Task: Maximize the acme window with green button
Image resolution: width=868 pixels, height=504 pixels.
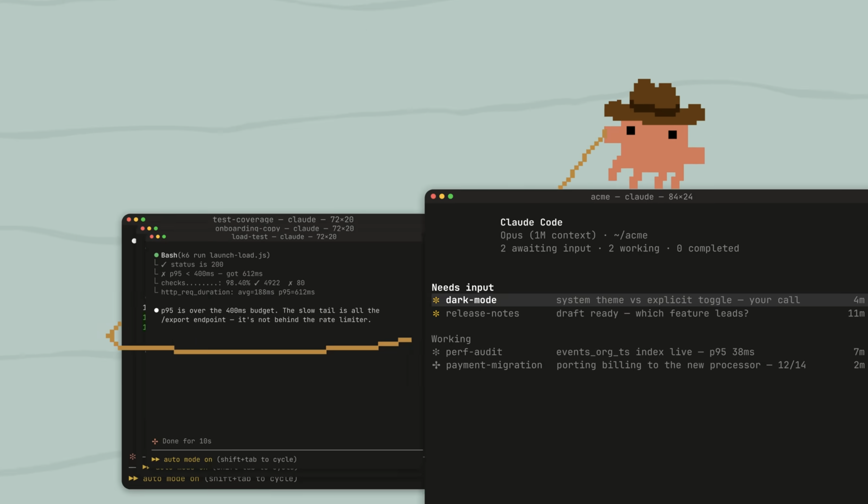Action: tap(451, 196)
